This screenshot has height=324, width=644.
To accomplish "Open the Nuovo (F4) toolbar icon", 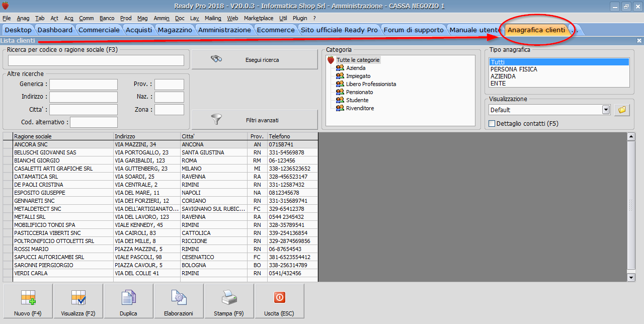I will pos(27,298).
